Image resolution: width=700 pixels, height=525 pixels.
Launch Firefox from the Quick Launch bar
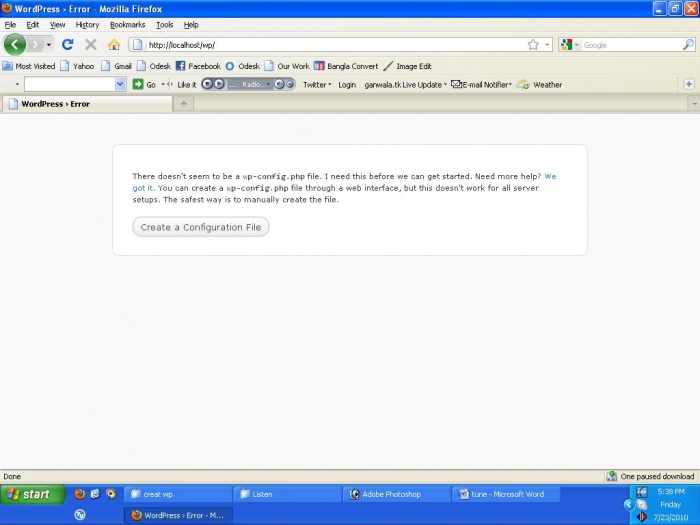pyautogui.click(x=80, y=494)
